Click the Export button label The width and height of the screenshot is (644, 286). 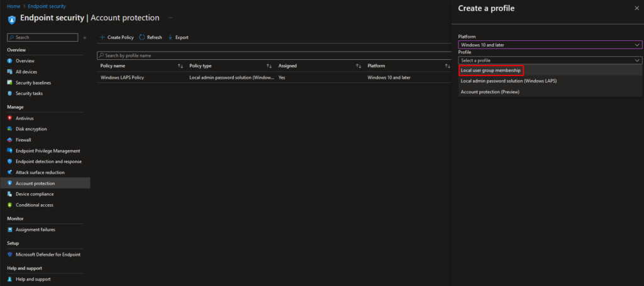click(182, 37)
